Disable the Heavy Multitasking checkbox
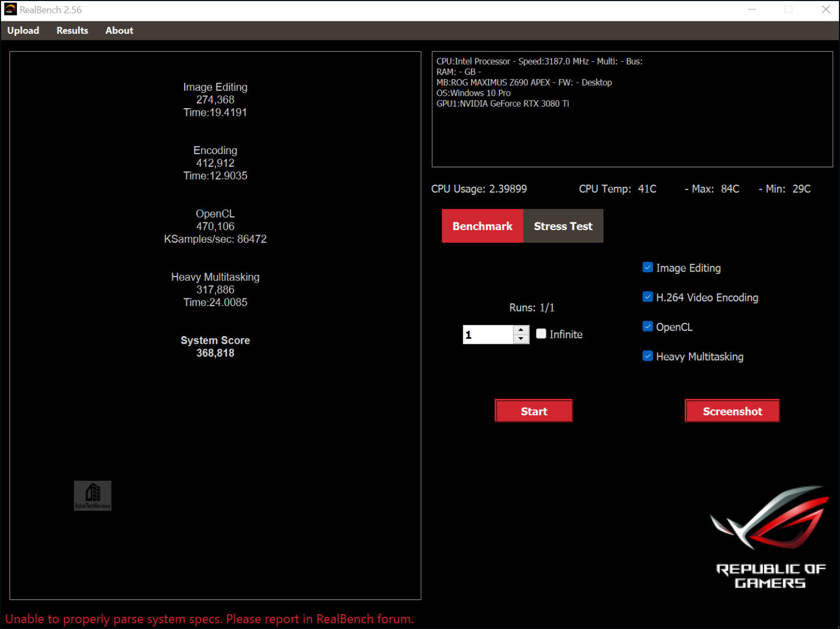 coord(648,356)
